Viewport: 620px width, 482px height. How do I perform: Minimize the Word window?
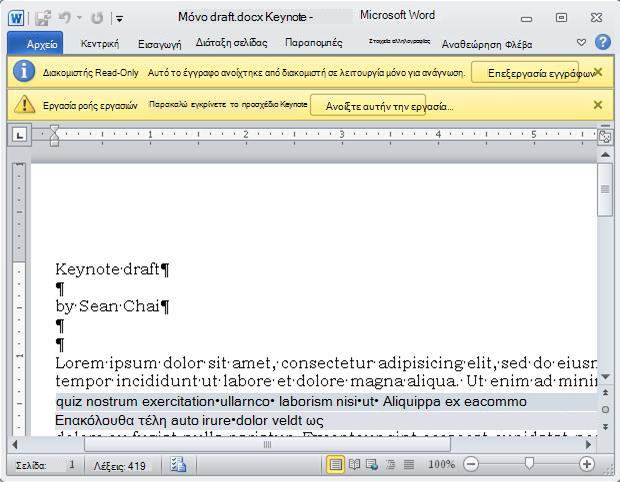point(526,18)
